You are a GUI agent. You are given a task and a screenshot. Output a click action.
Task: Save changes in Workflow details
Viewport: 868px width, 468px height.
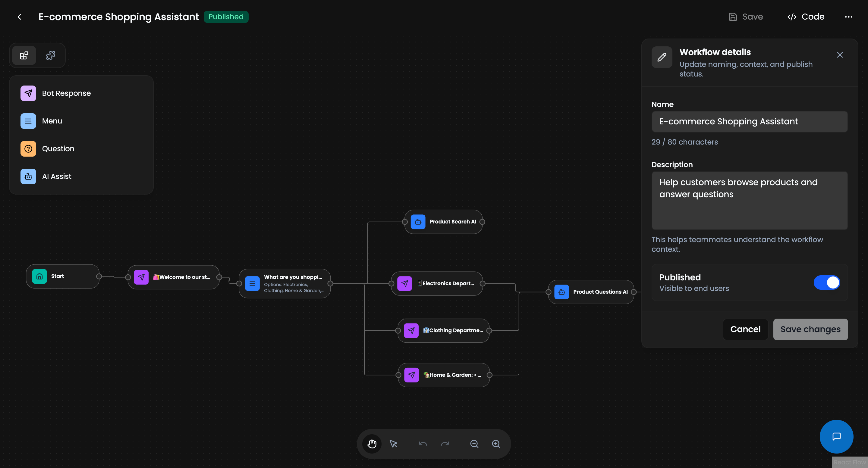[x=810, y=329]
